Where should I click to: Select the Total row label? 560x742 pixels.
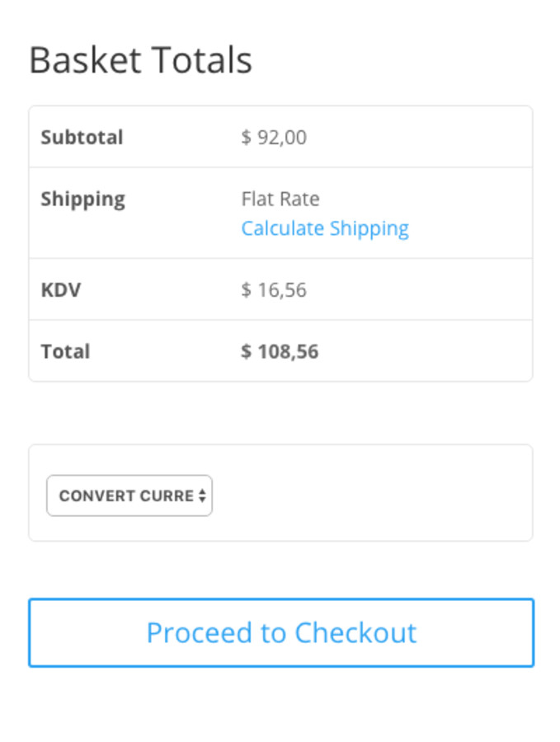tap(65, 351)
